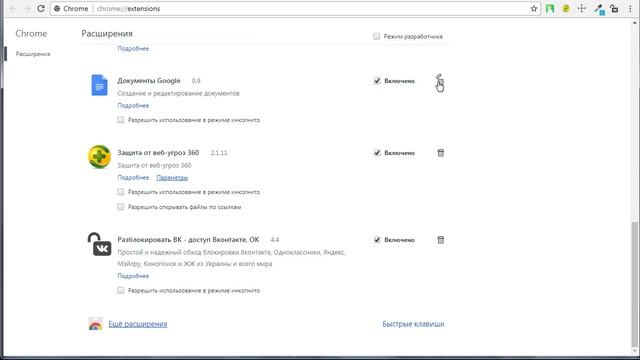
Task: Go back using the back arrow
Action: click(13, 9)
